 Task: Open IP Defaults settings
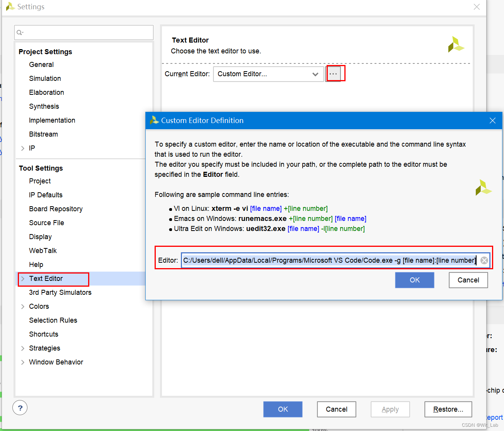tap(46, 195)
